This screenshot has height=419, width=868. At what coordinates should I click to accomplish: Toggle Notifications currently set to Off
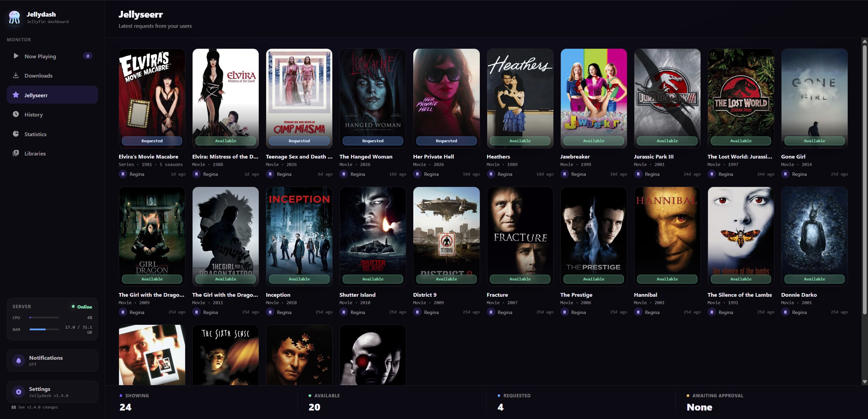click(x=52, y=360)
